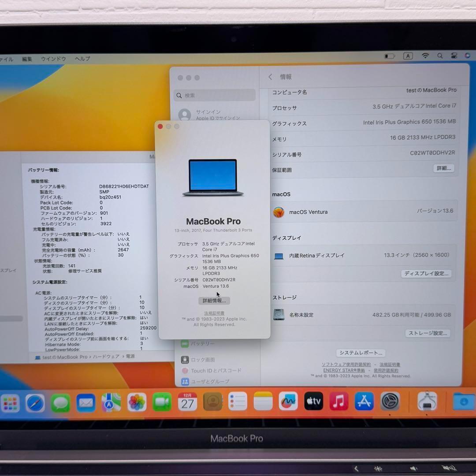Click ハードウェア in System Information path bar
This screenshot has height=476, width=476.
point(106,357)
